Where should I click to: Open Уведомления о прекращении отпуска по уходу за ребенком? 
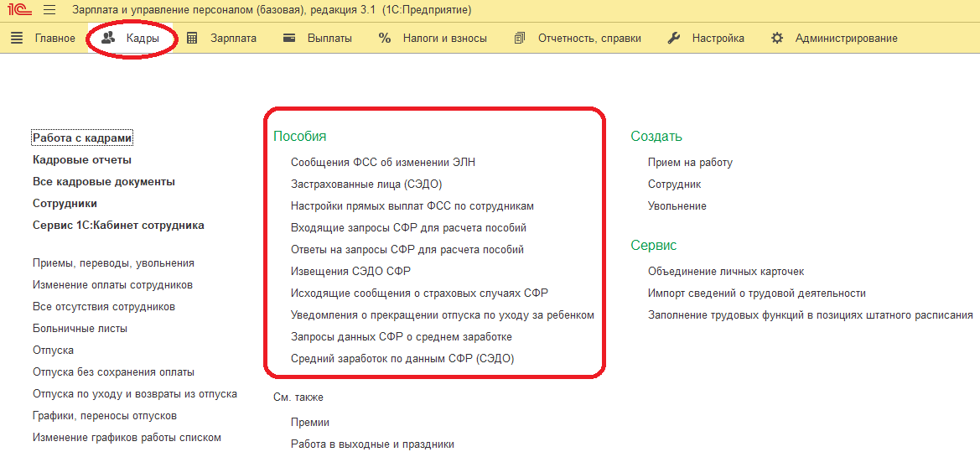click(x=443, y=315)
